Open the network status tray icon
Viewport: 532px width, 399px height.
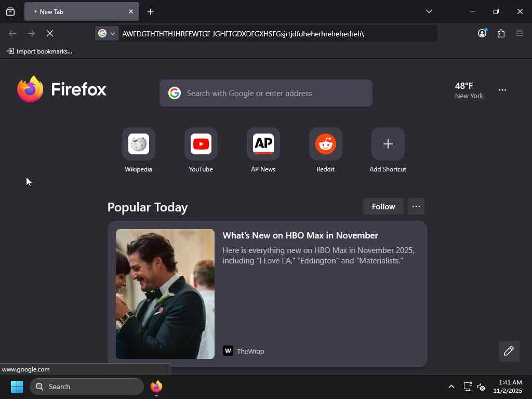tap(468, 387)
